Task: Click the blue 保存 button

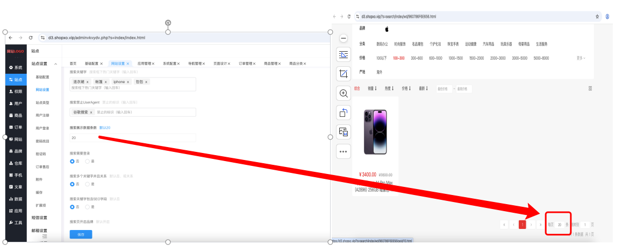Action: pos(81,234)
